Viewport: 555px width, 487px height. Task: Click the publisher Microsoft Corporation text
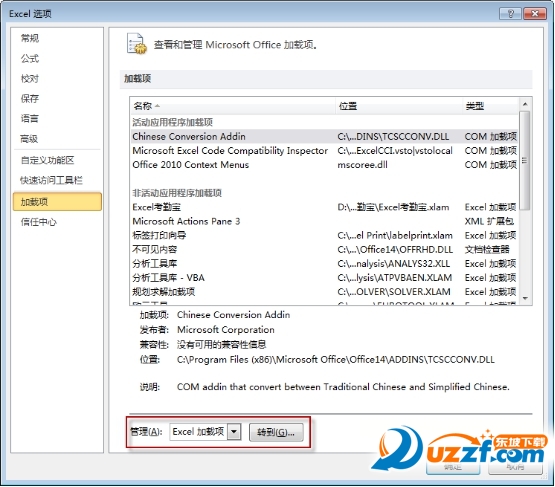(226, 330)
